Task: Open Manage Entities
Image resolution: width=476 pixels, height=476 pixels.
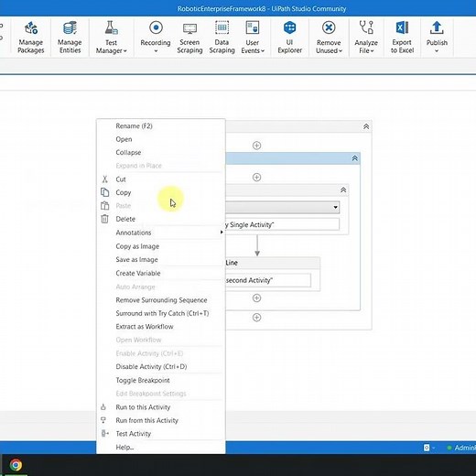Action: click(70, 38)
